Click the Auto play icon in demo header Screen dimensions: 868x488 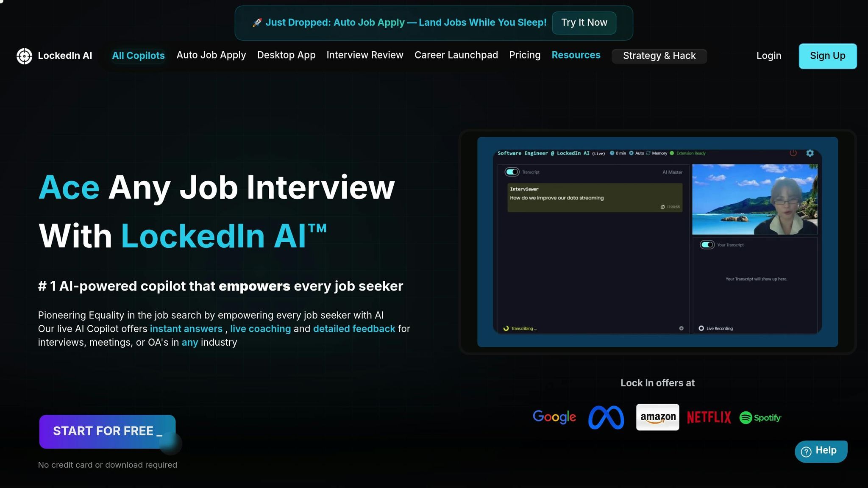point(632,153)
